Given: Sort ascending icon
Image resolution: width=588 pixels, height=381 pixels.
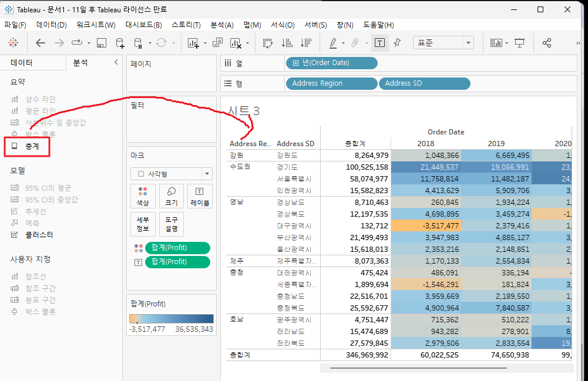Looking at the screenshot, I should 287,43.
